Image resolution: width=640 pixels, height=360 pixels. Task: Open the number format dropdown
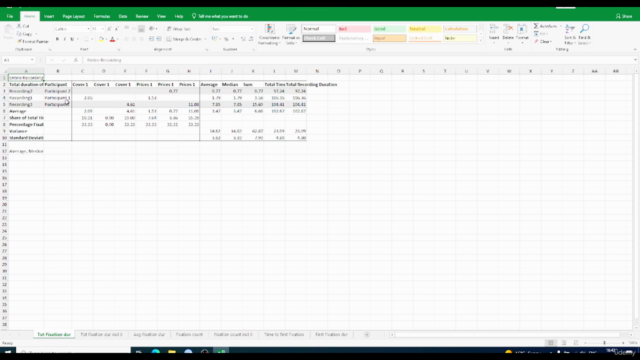(251, 29)
